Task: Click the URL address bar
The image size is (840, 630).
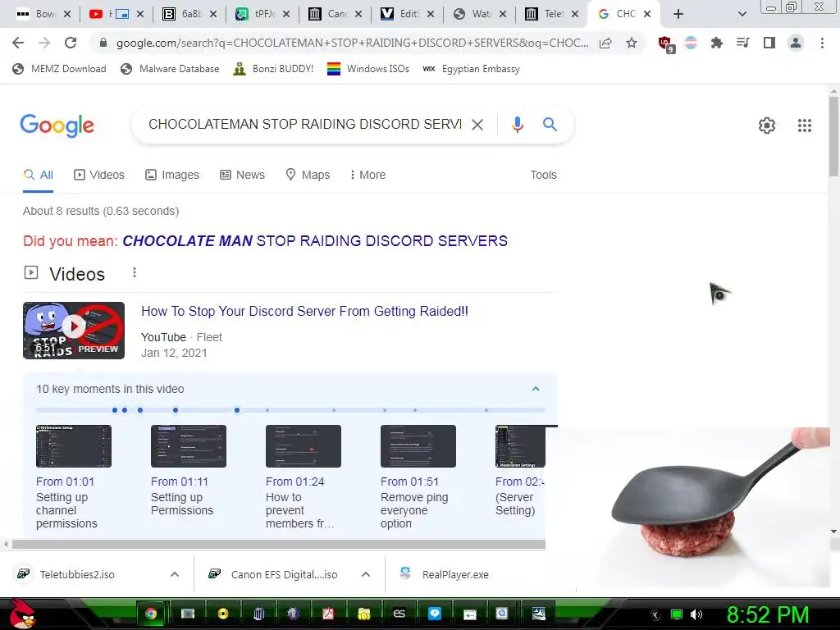Action: pos(352,43)
